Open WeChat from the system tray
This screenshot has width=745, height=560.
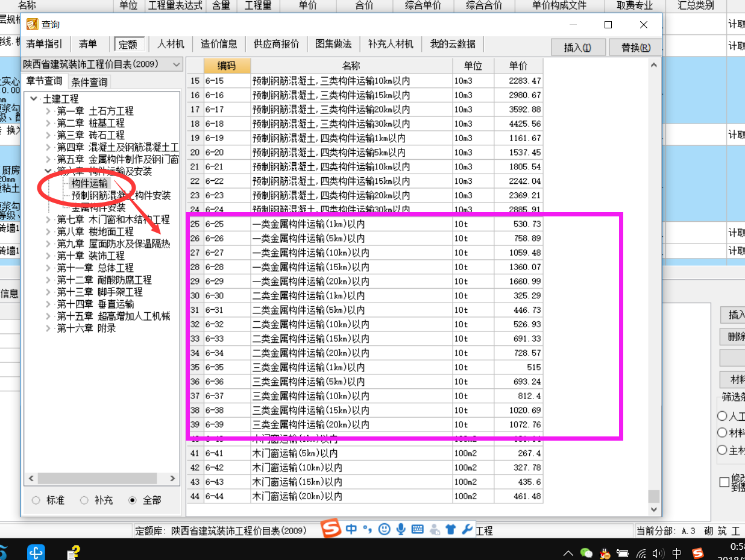586,553
